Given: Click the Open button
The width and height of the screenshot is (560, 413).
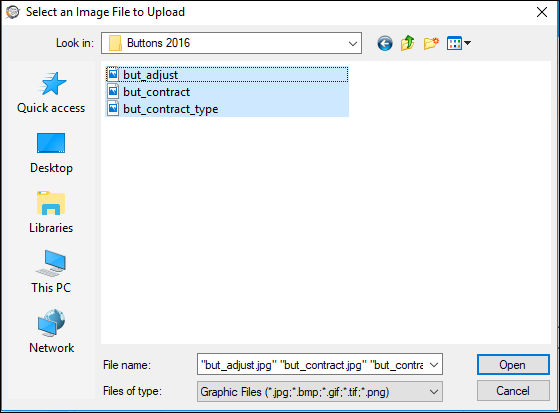Looking at the screenshot, I should pyautogui.click(x=513, y=365).
